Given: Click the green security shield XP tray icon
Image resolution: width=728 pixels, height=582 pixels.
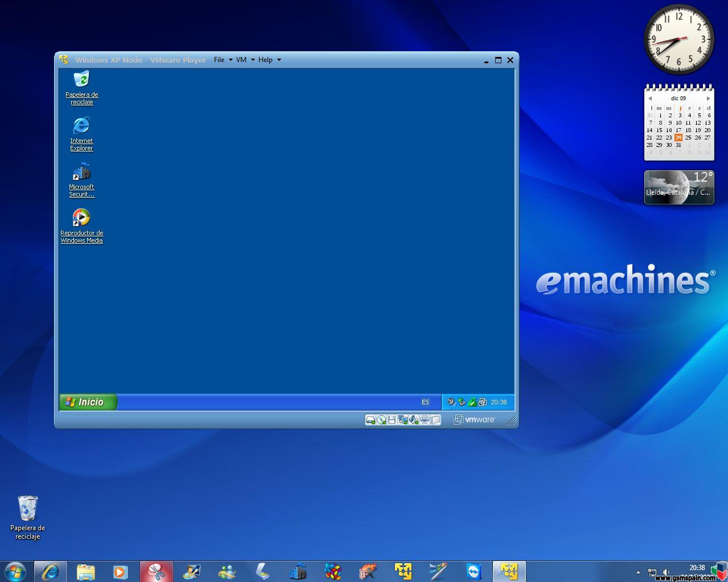Looking at the screenshot, I should [x=472, y=402].
